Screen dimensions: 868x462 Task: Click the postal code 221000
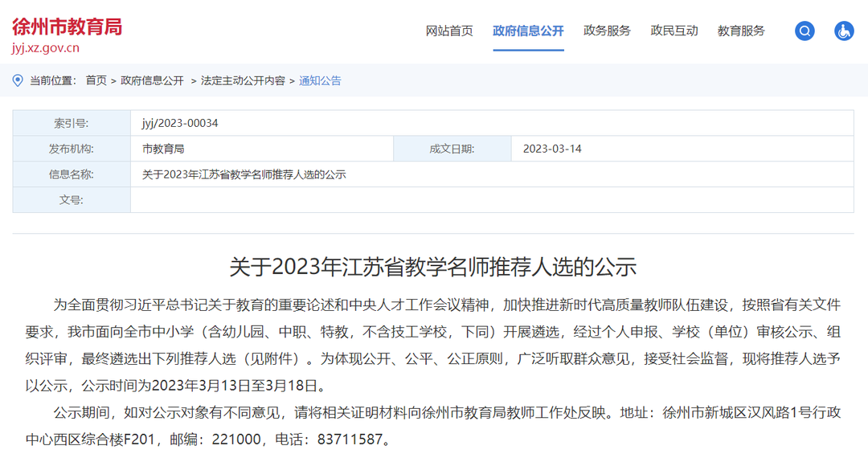pyautogui.click(x=236, y=440)
